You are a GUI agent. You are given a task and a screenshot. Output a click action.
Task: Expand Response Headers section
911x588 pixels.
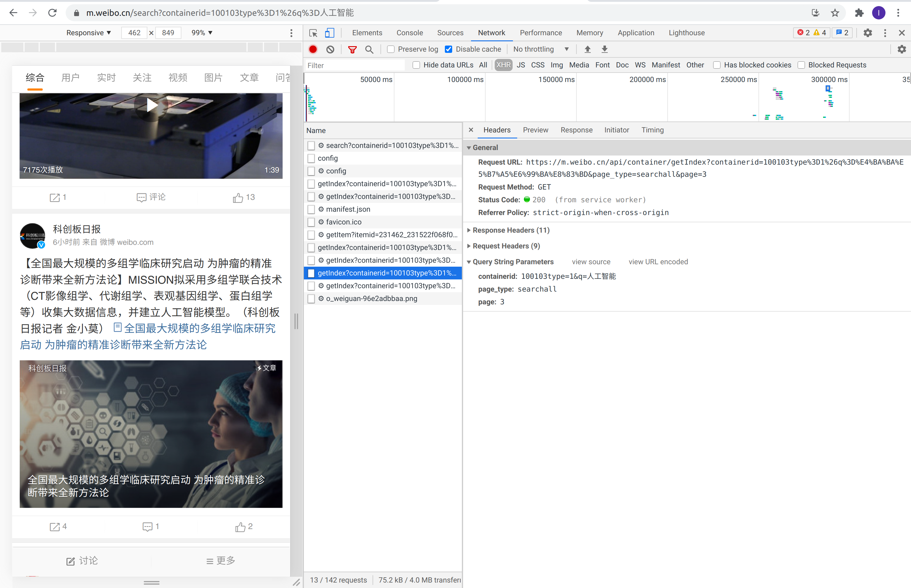pyautogui.click(x=511, y=230)
